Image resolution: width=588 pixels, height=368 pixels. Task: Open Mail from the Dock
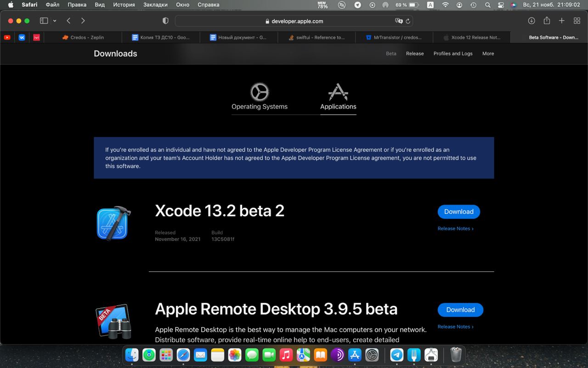[x=200, y=355]
